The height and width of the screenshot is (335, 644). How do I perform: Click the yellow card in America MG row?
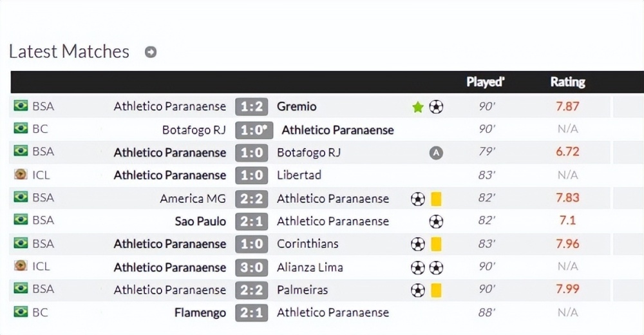(436, 199)
